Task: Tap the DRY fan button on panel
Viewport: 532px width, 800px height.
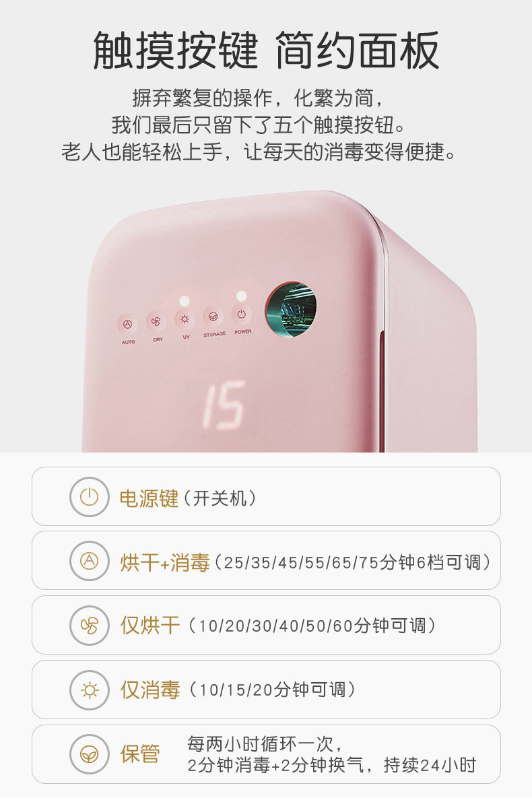Action: pyautogui.click(x=156, y=322)
